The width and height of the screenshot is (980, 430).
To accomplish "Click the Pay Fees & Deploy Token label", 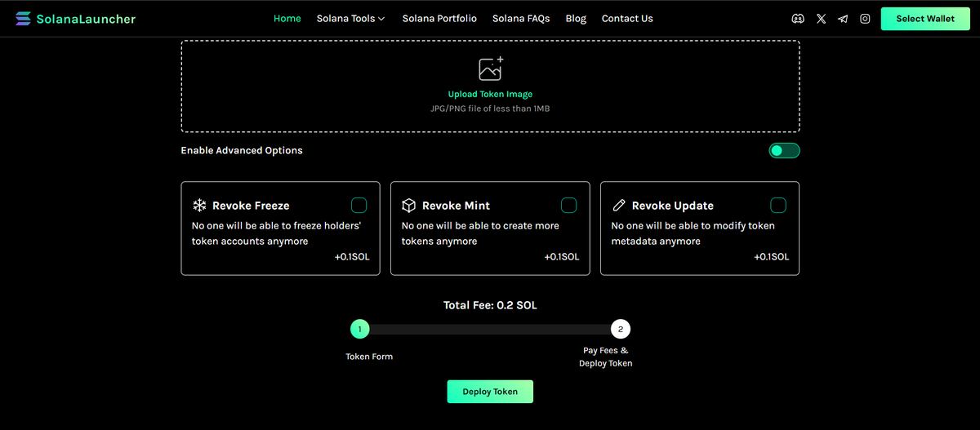I will pos(606,357).
